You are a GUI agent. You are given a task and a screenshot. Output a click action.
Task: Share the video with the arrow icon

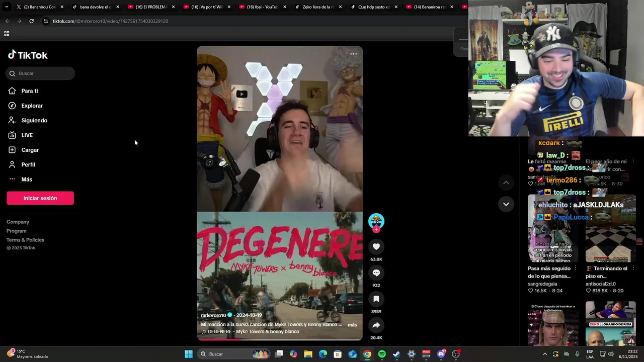pyautogui.click(x=376, y=325)
